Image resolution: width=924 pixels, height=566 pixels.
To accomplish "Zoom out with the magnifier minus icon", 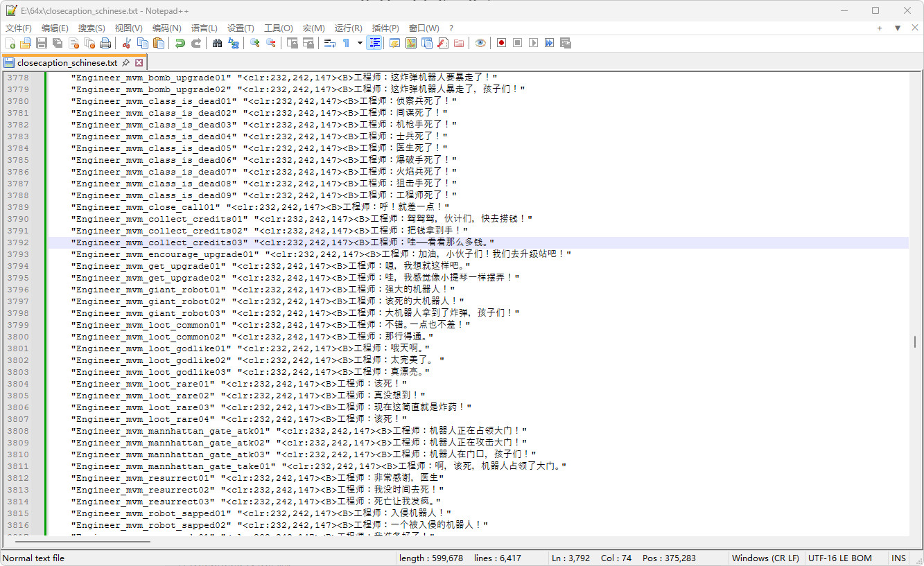I will coord(271,43).
